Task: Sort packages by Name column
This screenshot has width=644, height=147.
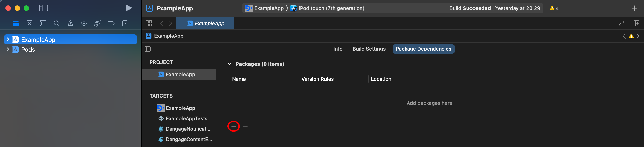Action: [239, 79]
